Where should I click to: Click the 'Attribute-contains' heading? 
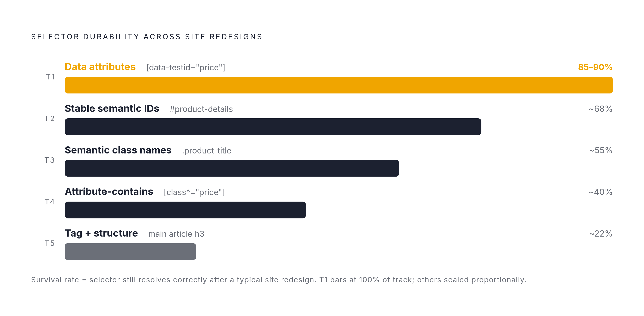(x=109, y=191)
